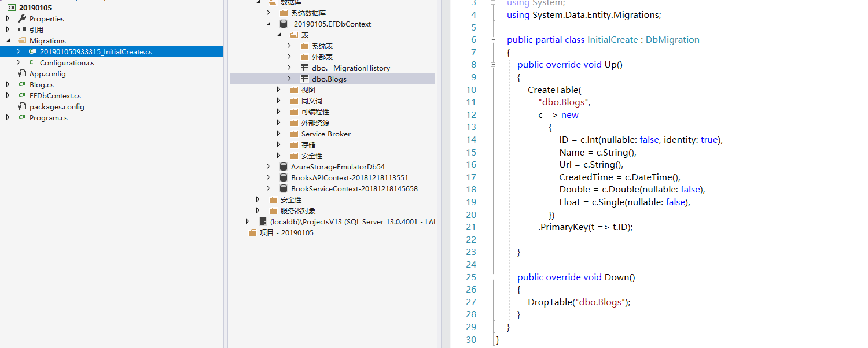Click the folder icon of 系统数据库
This screenshot has width=868, height=348.
point(284,13)
